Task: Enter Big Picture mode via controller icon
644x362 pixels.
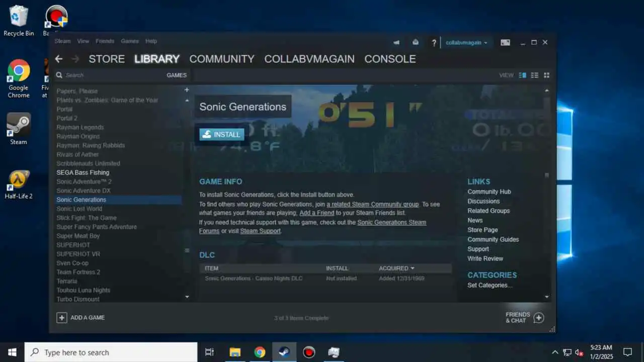Action: point(505,43)
